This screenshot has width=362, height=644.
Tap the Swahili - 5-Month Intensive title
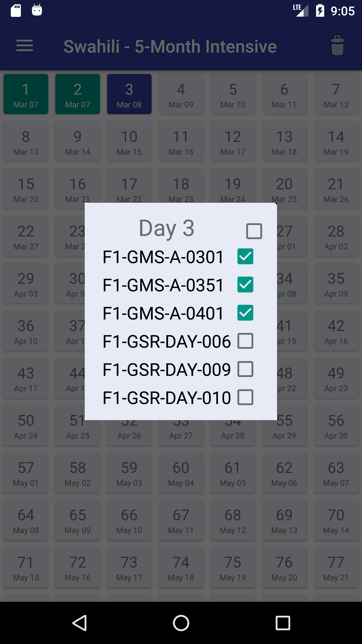point(170,46)
